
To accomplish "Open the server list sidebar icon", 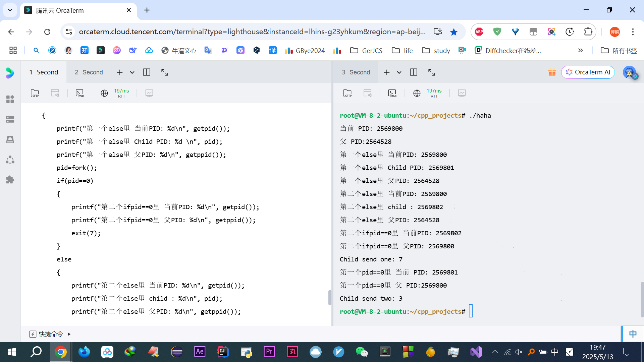I will [x=10, y=119].
